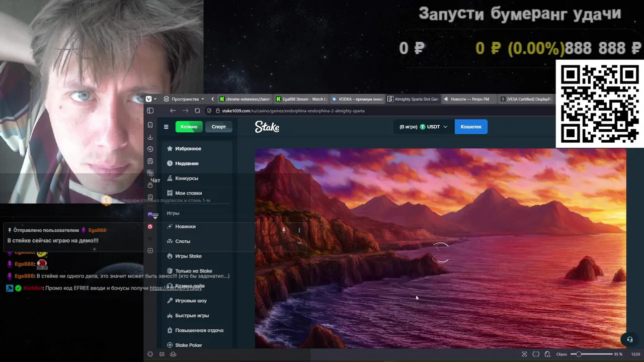The image size is (644, 362).
Task: Open Stake live support headset button
Action: 629,339
